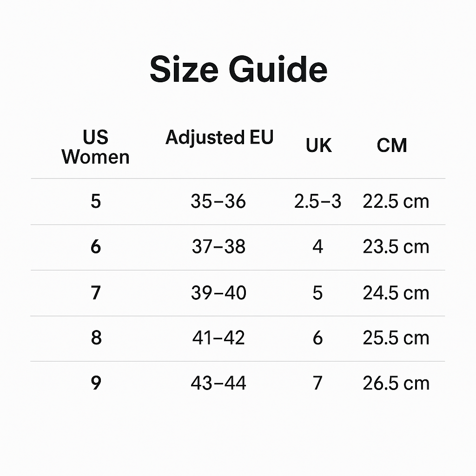Screen dimensions: 476x476
Task: Select the EU 39–40 cell
Action: point(218,293)
